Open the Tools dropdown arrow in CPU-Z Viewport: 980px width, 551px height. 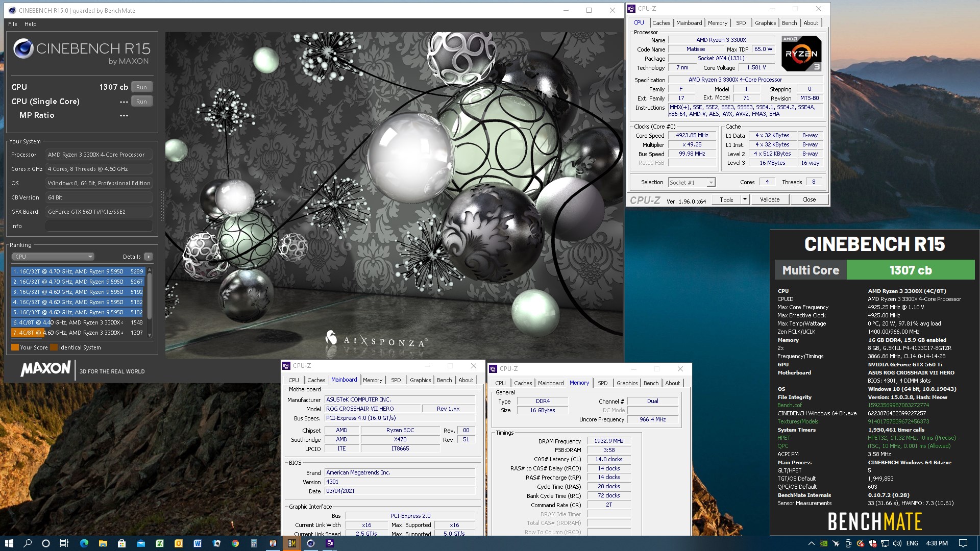pyautogui.click(x=745, y=199)
